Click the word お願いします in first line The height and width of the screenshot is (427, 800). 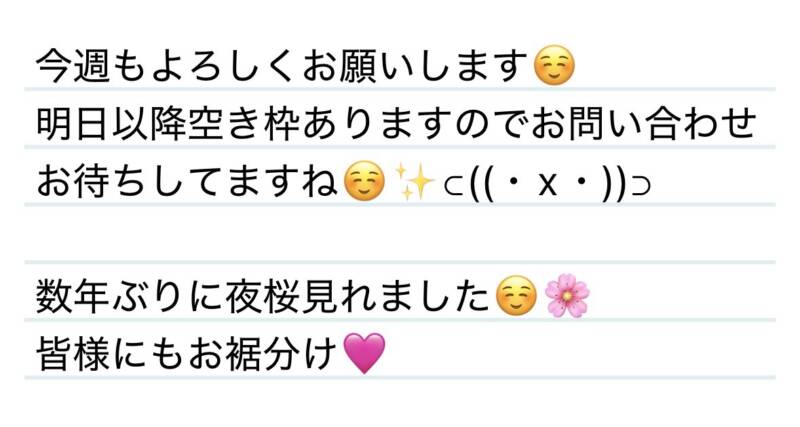pyautogui.click(x=415, y=66)
